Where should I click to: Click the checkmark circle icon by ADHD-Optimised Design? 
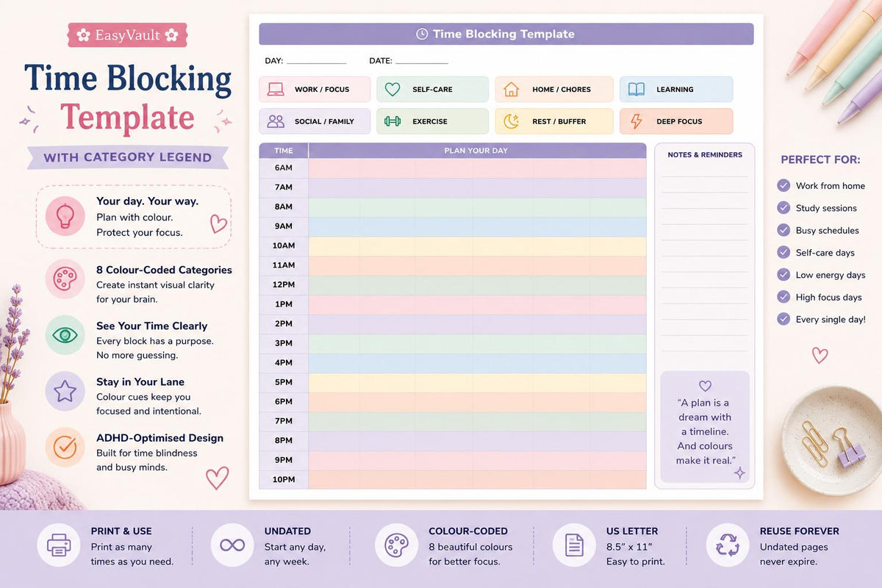[65, 447]
